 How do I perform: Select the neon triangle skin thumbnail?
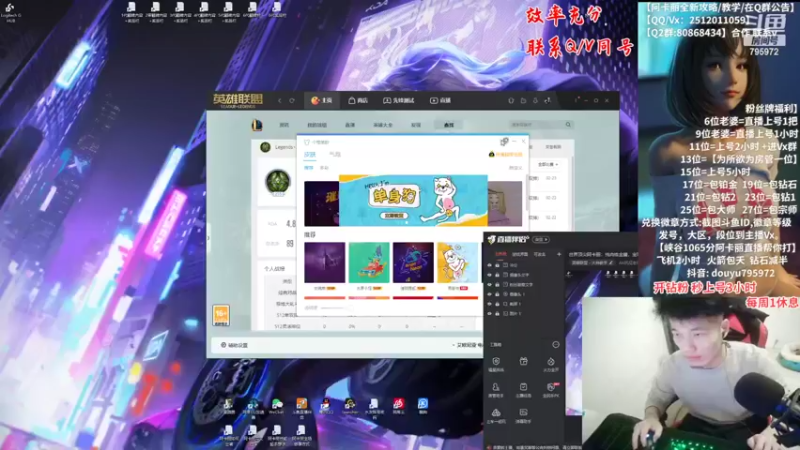click(x=413, y=262)
